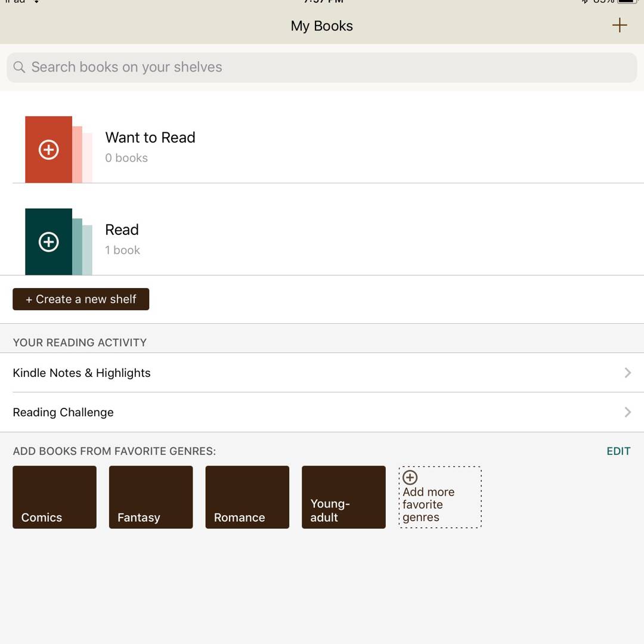Tap EDIT next to favorite genres
Image resolution: width=644 pixels, height=644 pixels.
coord(618,451)
